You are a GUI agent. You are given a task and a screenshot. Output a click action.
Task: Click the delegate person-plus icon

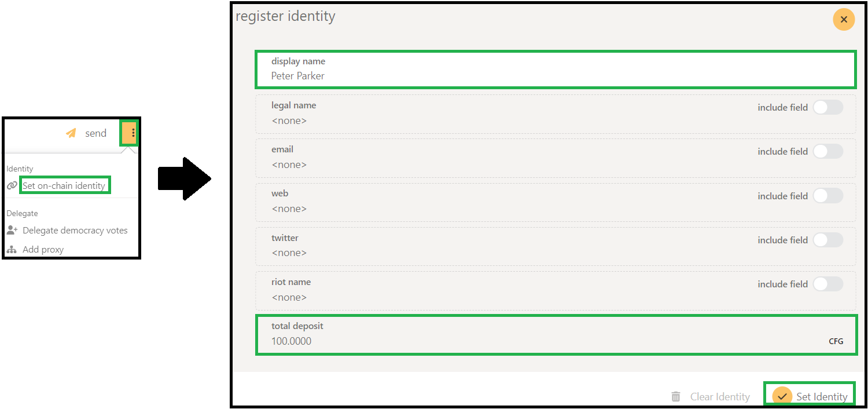[x=12, y=230]
